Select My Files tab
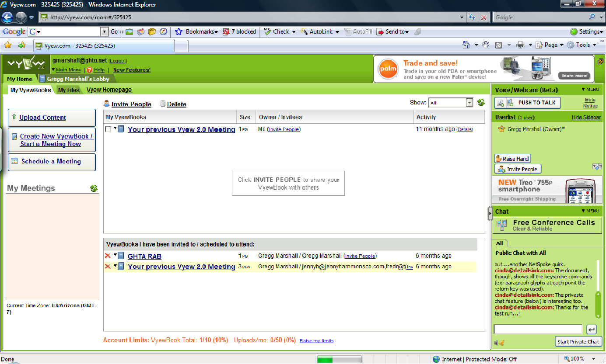Image resolution: width=606 pixels, height=364 pixels. (69, 90)
